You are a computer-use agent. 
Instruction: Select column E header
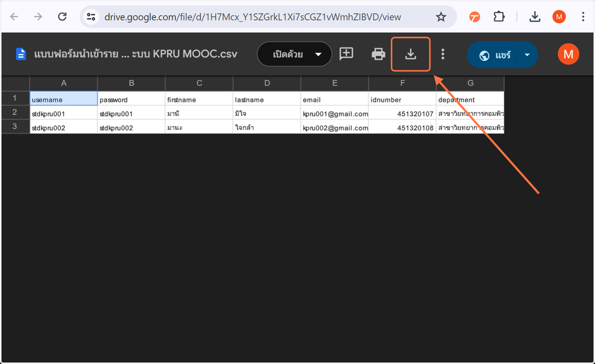[x=335, y=83]
